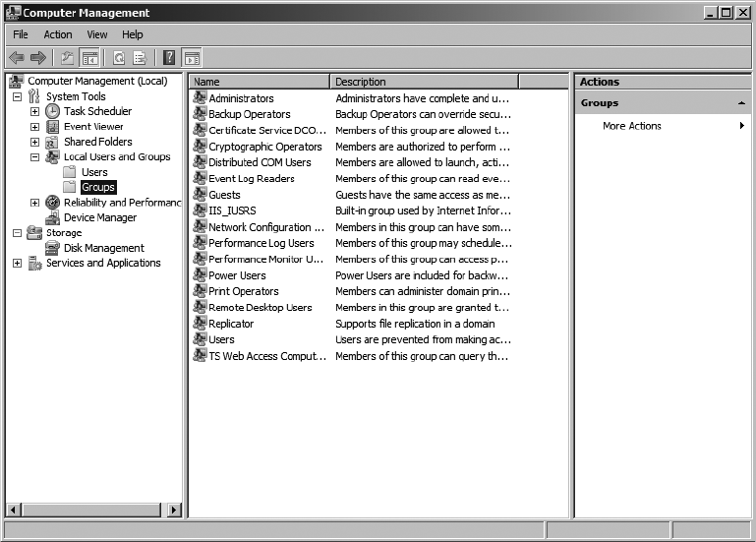Collapse the Local Users and Groups node
The height and width of the screenshot is (542, 756).
(34, 156)
